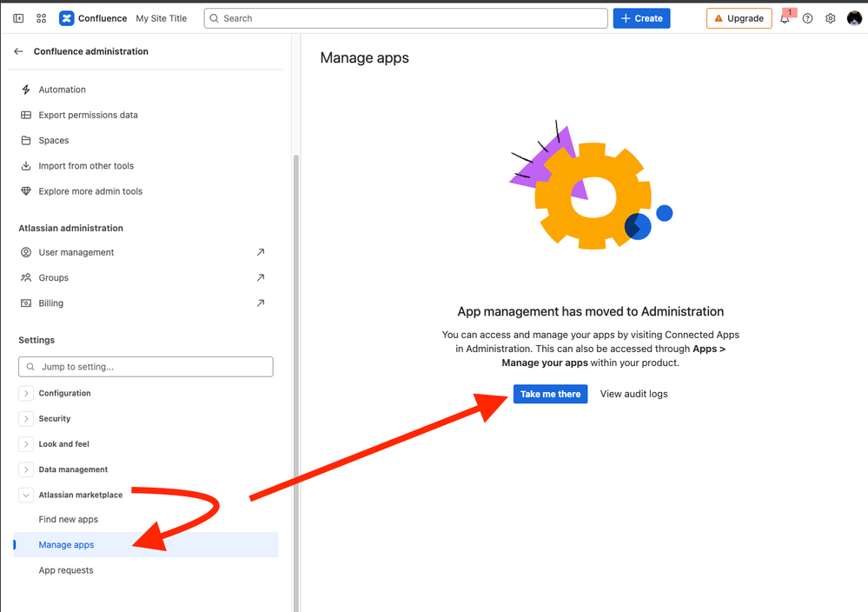Select Manage apps in the sidebar
Viewport: 868px width, 612px height.
146,545
